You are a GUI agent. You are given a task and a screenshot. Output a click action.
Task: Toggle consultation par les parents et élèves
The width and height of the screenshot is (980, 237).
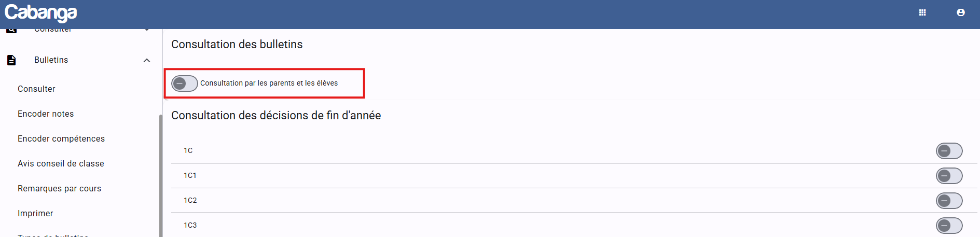(185, 83)
